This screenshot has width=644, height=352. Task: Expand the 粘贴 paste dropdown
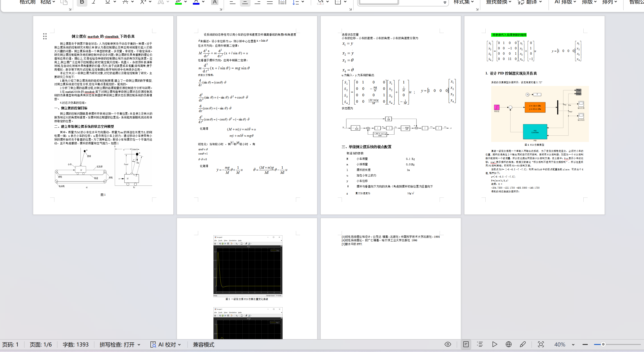pos(48,2)
